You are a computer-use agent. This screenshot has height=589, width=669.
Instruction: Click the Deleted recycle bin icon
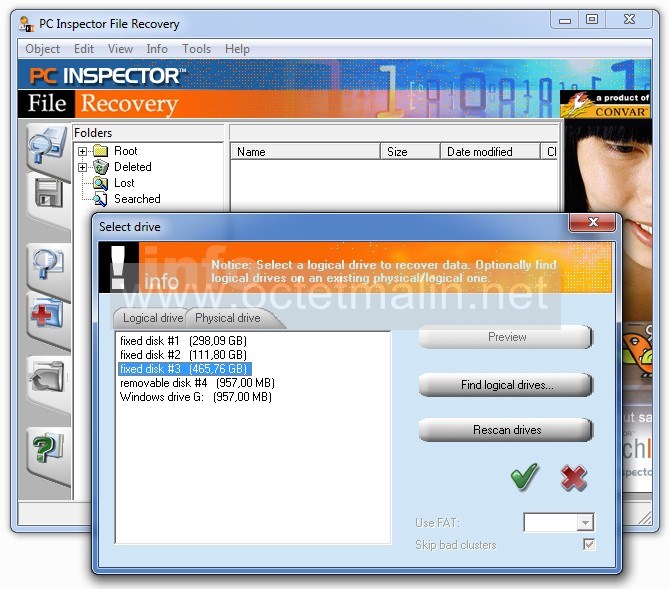(x=101, y=167)
